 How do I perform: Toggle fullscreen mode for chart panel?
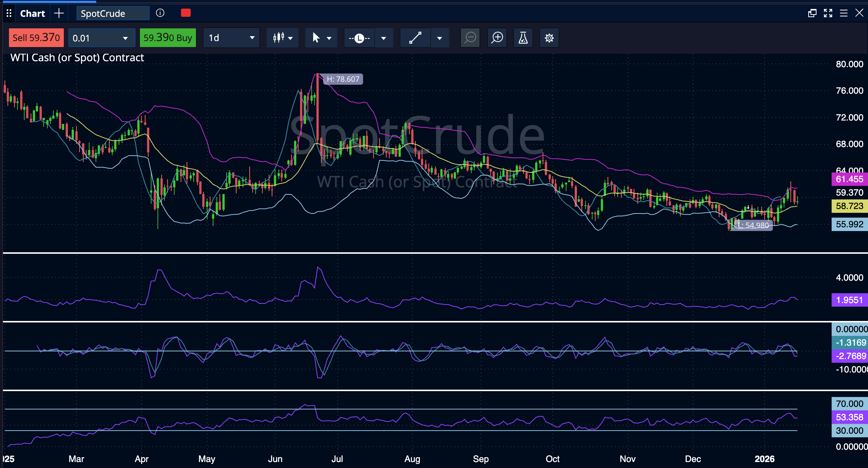(828, 13)
